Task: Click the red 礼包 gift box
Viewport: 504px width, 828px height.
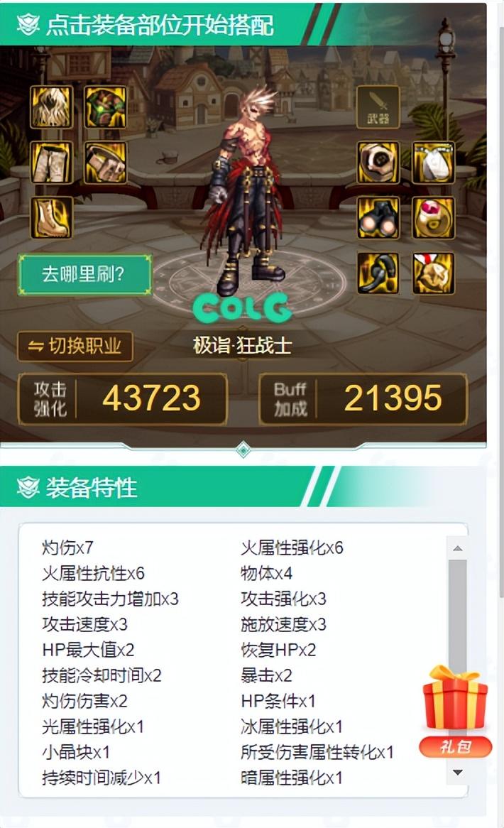Action: 456,711
